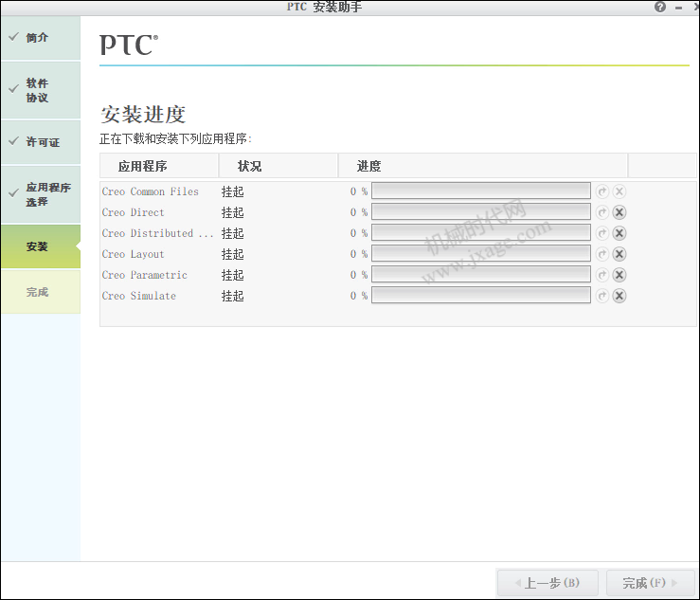
Task: Cancel the Creo Layout installation
Action: [x=619, y=254]
